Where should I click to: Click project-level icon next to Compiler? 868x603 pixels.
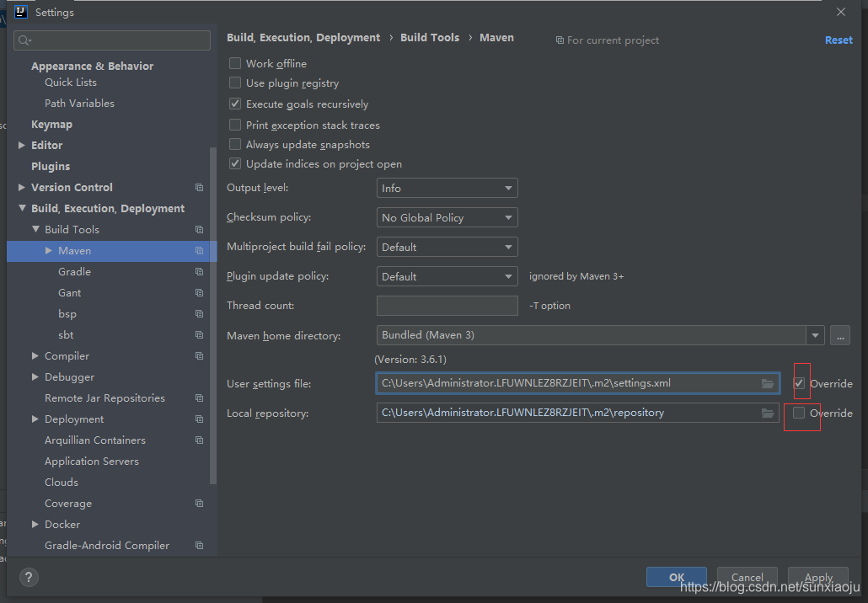[199, 355]
